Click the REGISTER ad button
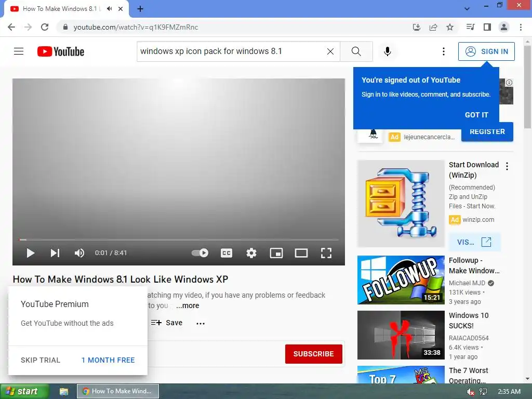The height and width of the screenshot is (399, 532). tap(487, 131)
